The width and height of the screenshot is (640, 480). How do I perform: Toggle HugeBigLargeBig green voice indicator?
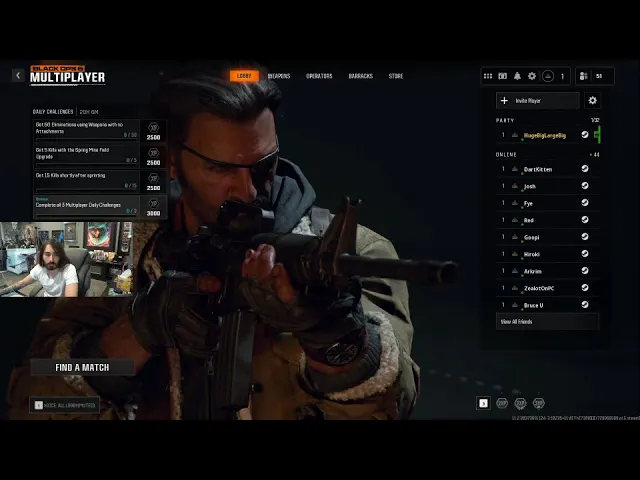(598, 134)
